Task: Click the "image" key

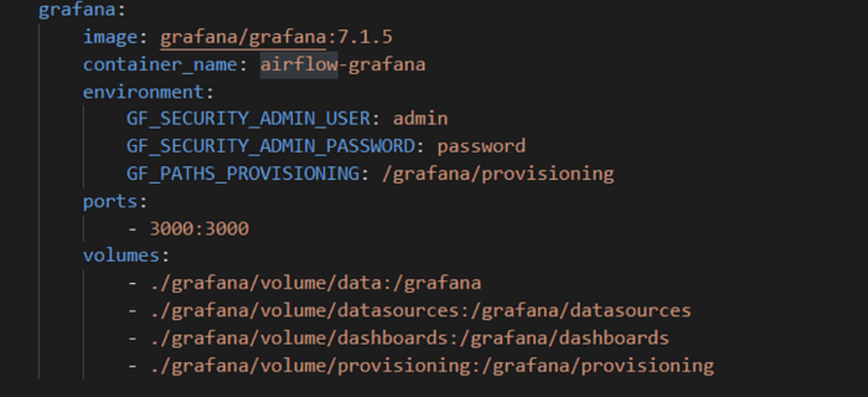Action: (x=109, y=38)
